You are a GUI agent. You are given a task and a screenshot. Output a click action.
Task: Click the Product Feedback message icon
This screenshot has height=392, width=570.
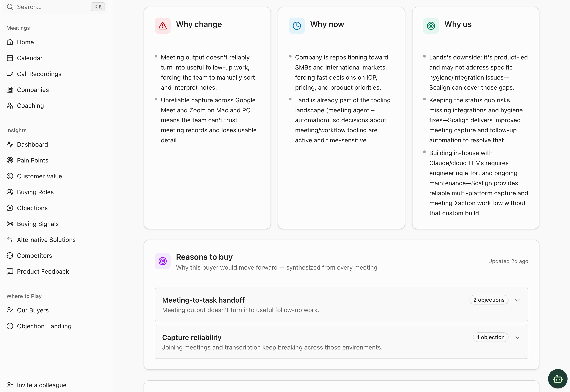10,271
